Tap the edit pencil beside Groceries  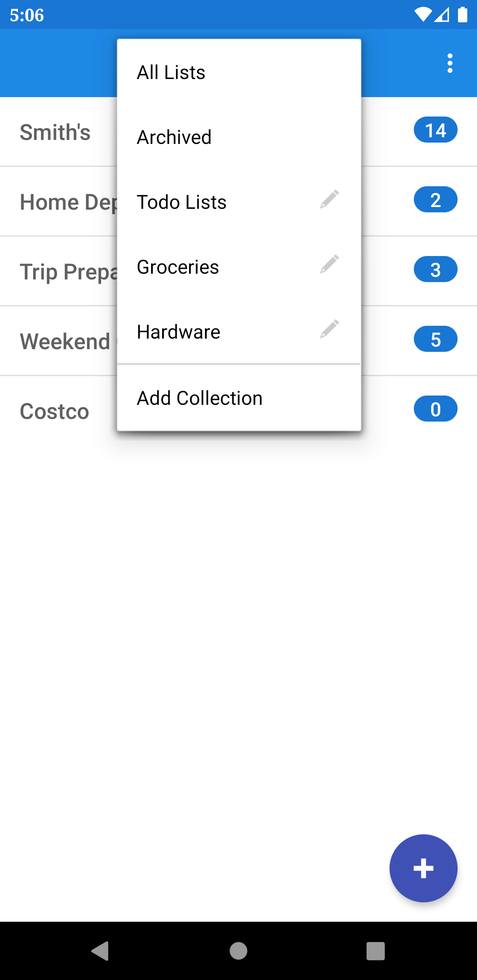click(329, 264)
